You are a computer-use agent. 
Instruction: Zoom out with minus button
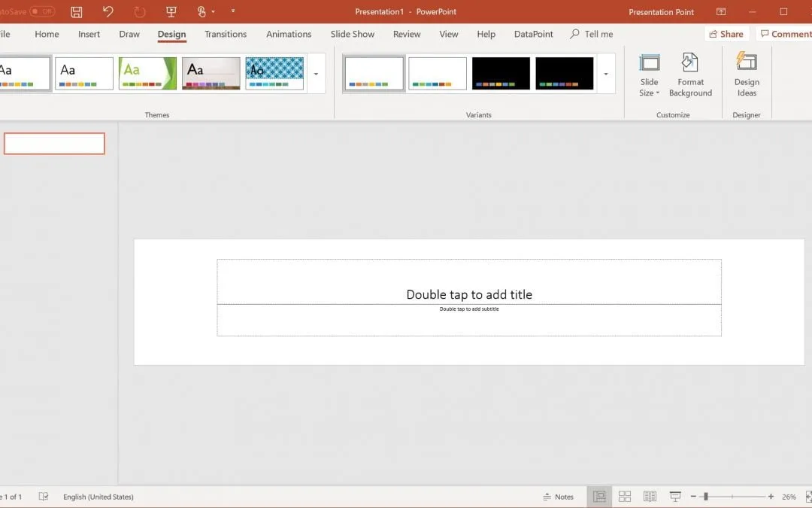point(693,497)
